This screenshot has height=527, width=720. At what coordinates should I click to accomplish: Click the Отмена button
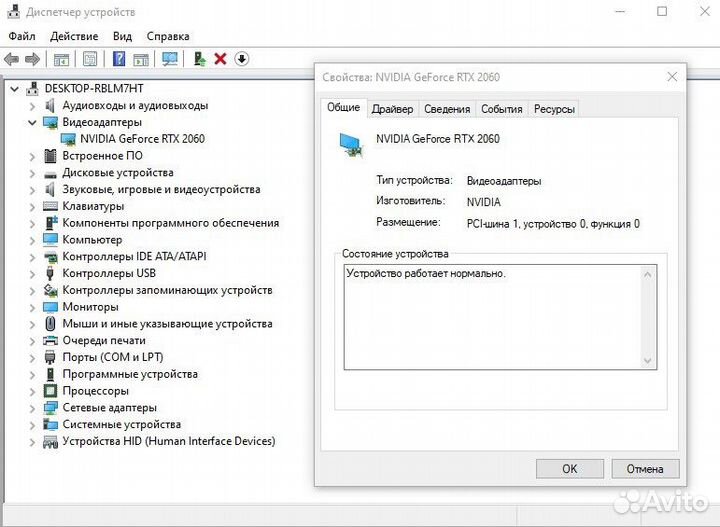point(645,469)
